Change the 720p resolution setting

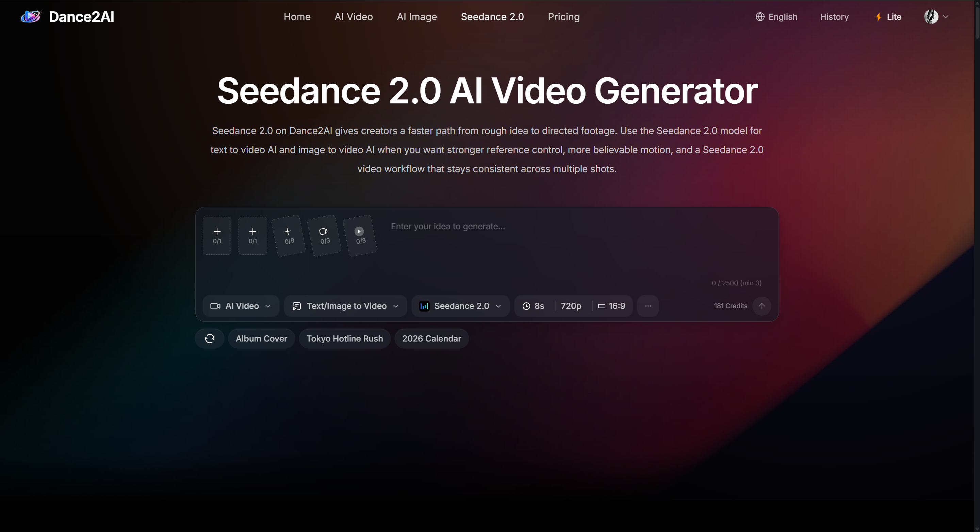click(x=571, y=306)
